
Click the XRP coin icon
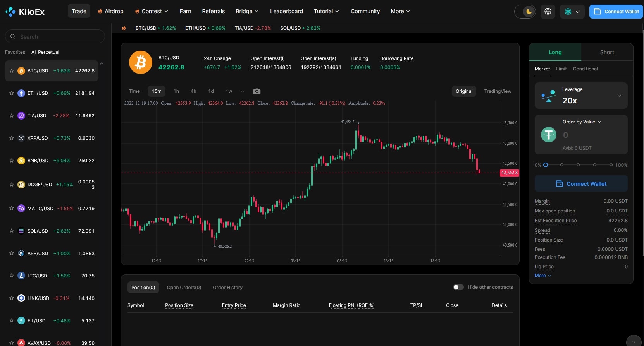[x=21, y=138]
